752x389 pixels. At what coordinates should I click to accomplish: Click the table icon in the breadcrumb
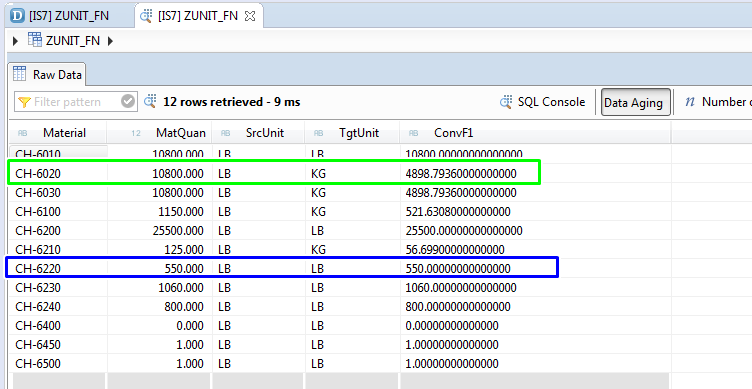35,40
